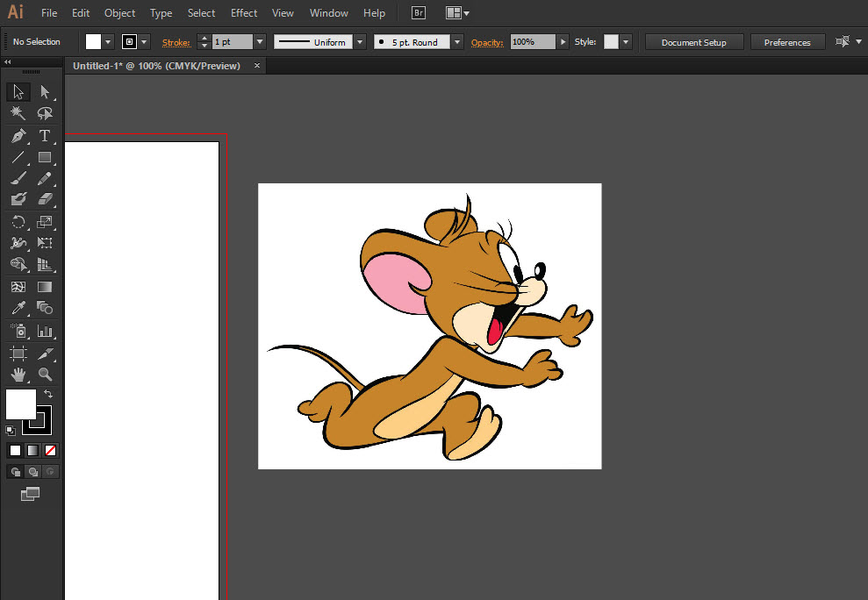The height and width of the screenshot is (600, 868).
Task: Open the Edit menu
Action: coord(81,13)
